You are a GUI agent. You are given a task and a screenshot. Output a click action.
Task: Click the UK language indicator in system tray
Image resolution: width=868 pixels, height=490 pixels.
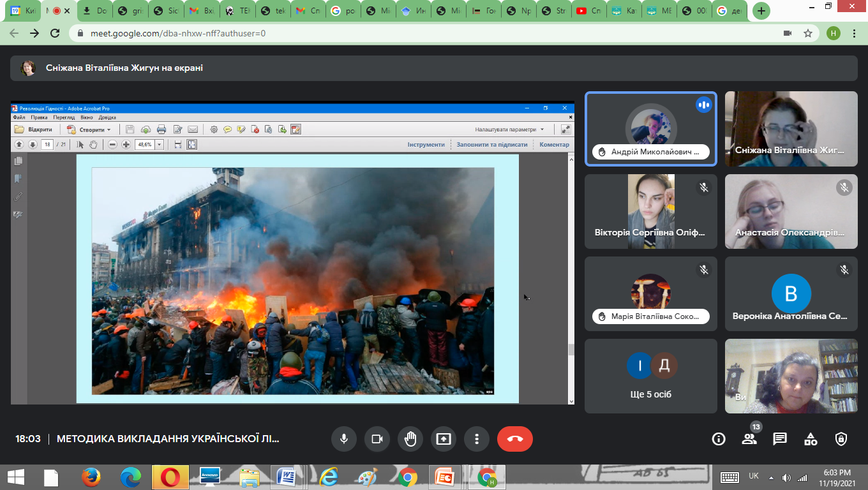754,477
